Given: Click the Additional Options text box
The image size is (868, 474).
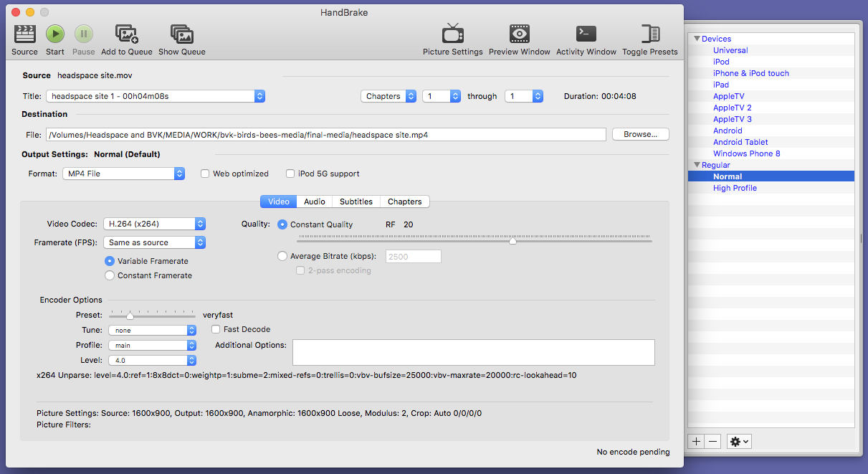Looking at the screenshot, I should point(473,353).
